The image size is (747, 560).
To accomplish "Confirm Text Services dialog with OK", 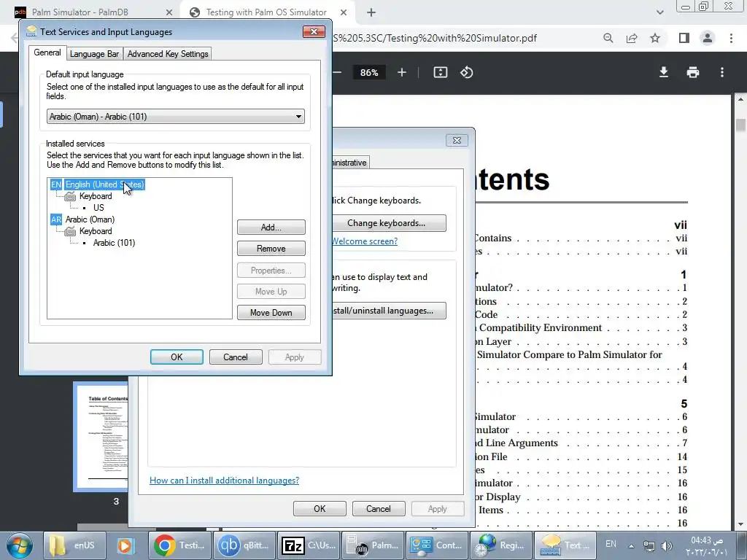I will click(x=177, y=357).
